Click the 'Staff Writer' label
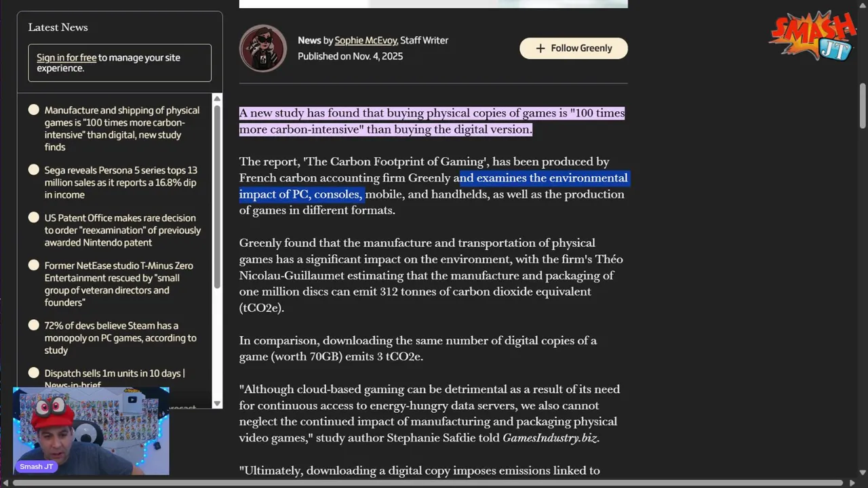The height and width of the screenshot is (488, 868). pyautogui.click(x=425, y=41)
